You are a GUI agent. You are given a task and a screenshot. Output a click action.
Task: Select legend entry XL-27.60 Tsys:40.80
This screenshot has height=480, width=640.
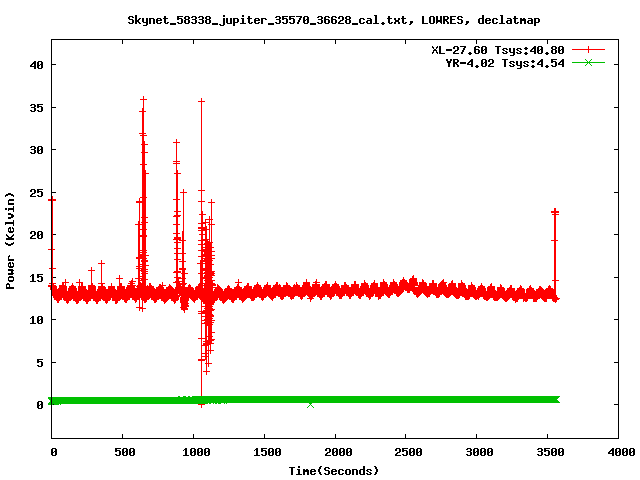[x=498, y=50]
